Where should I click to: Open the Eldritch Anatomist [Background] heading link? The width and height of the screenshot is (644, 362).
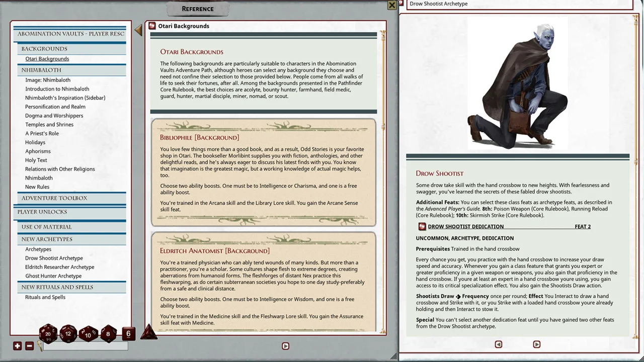coord(215,251)
